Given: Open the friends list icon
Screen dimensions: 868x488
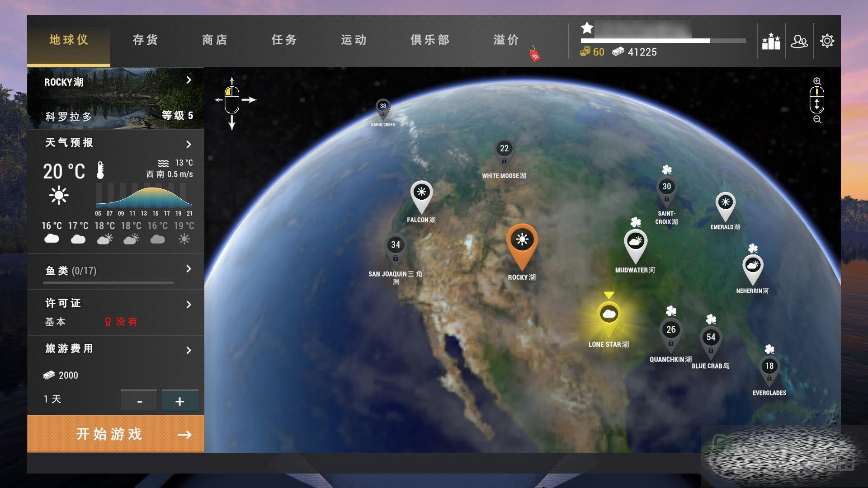Looking at the screenshot, I should point(799,41).
